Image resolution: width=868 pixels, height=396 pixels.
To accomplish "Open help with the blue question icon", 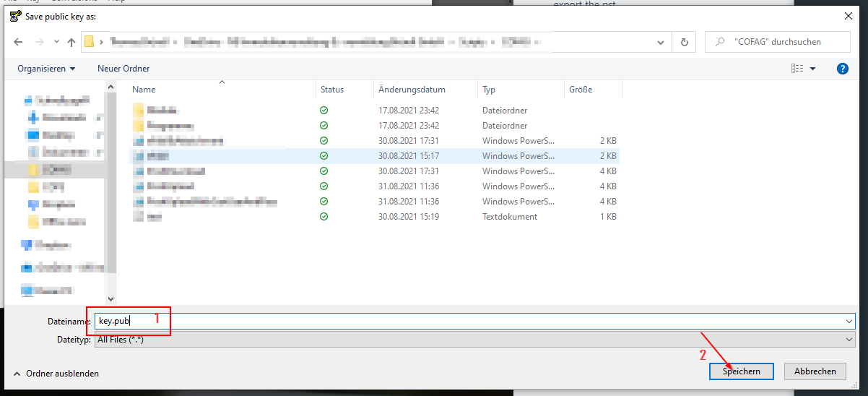I will (842, 69).
